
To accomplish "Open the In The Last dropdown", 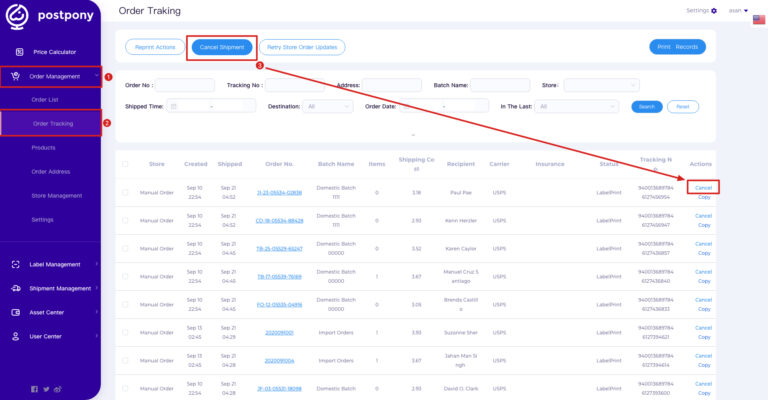I will coord(577,106).
